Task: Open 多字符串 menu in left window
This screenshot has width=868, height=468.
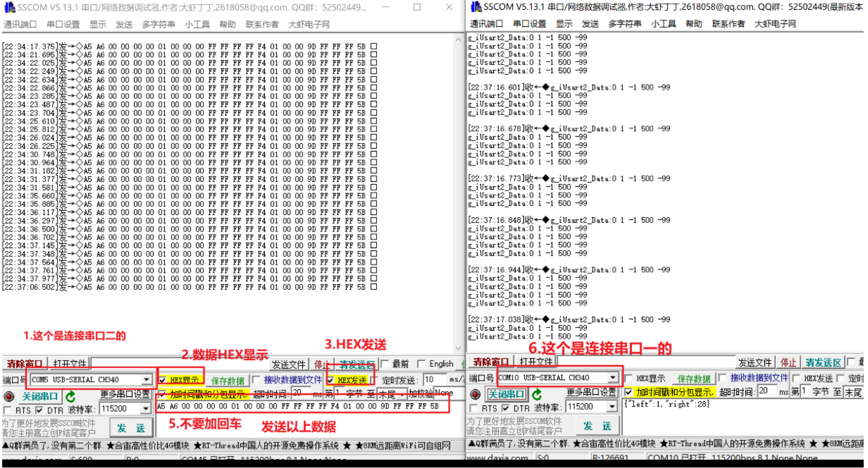Action: coord(158,24)
